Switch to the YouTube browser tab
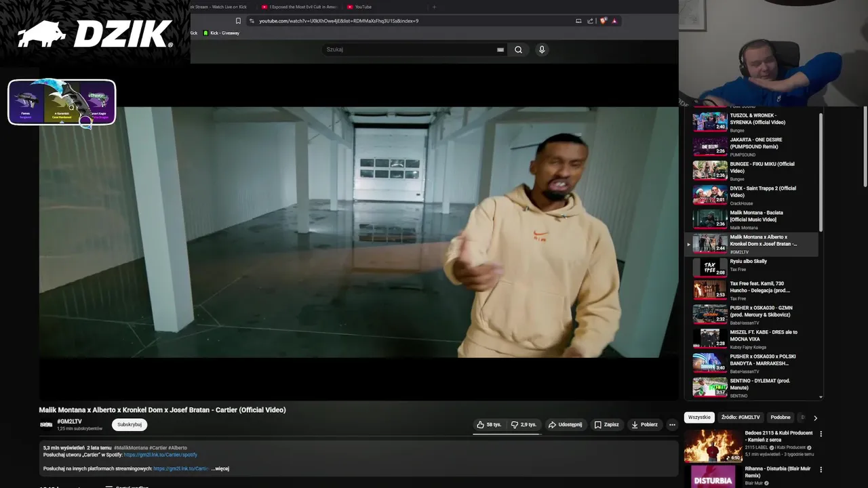 363,7
